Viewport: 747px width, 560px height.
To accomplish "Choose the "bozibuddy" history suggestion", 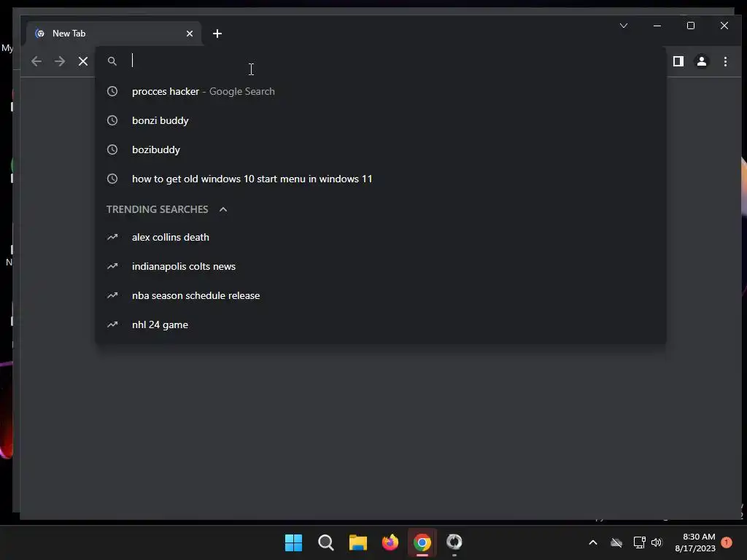I will (x=381, y=149).
